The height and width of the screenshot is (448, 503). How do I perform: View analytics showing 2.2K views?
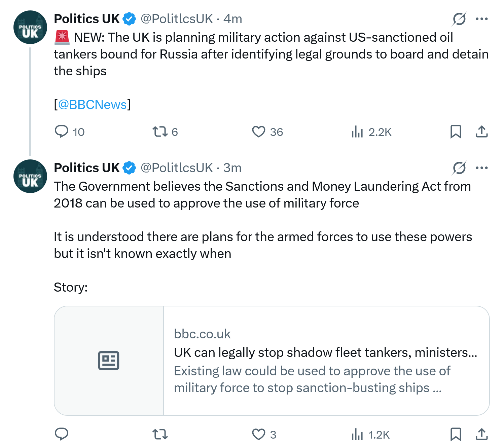click(x=357, y=132)
